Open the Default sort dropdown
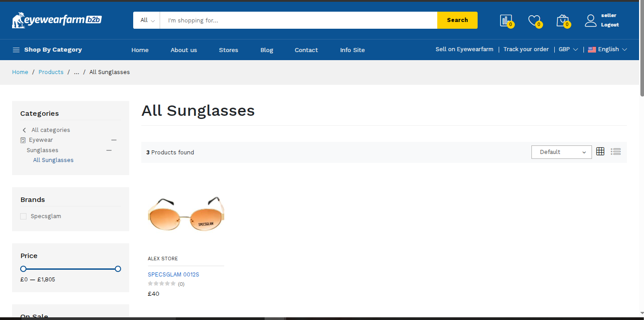Viewport: 644px width, 320px height. point(561,152)
